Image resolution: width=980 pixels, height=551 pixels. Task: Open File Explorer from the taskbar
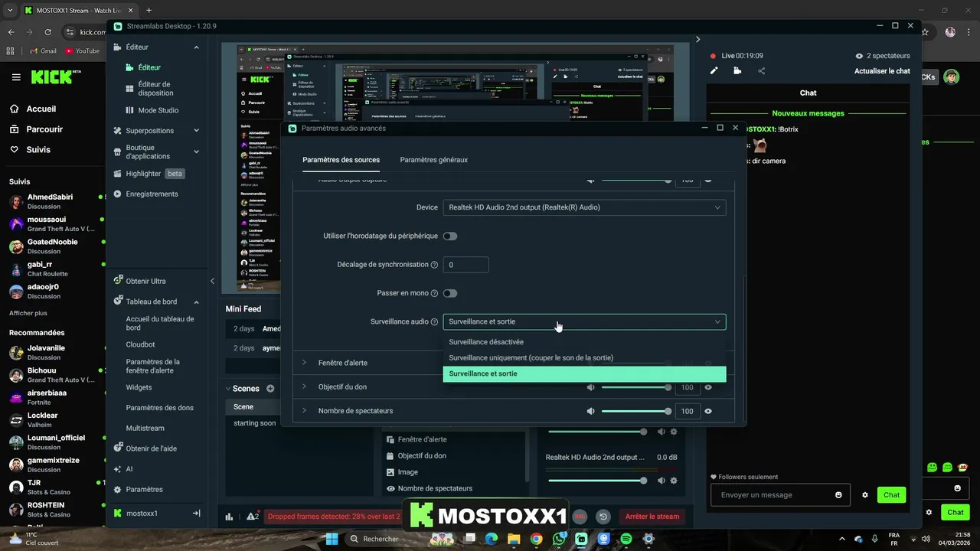pos(514,539)
